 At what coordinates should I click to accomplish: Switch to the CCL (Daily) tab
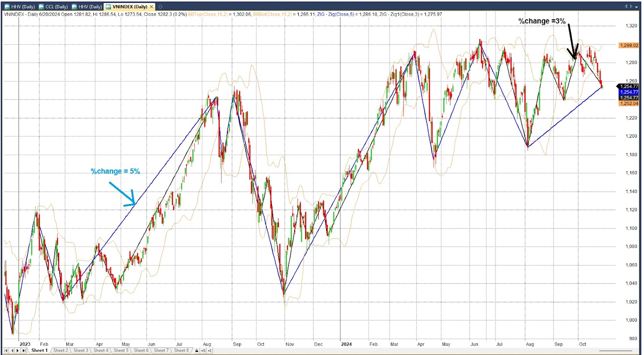click(x=53, y=6)
